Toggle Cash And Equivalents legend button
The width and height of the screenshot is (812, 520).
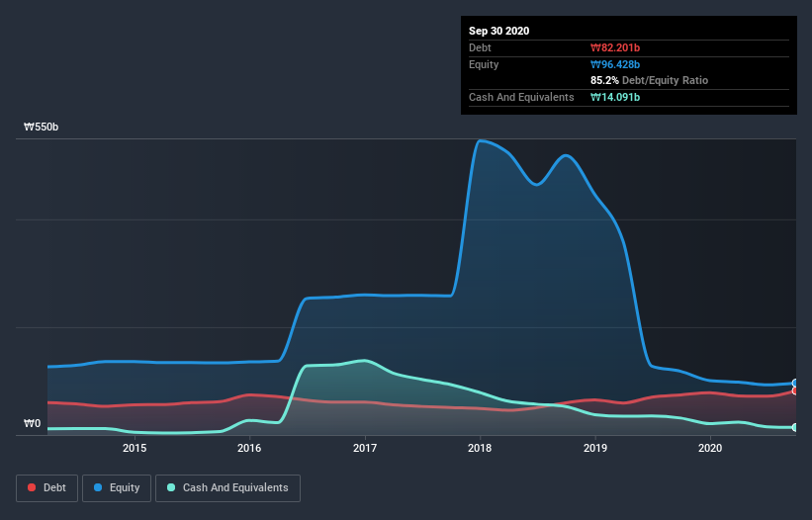pos(227,488)
